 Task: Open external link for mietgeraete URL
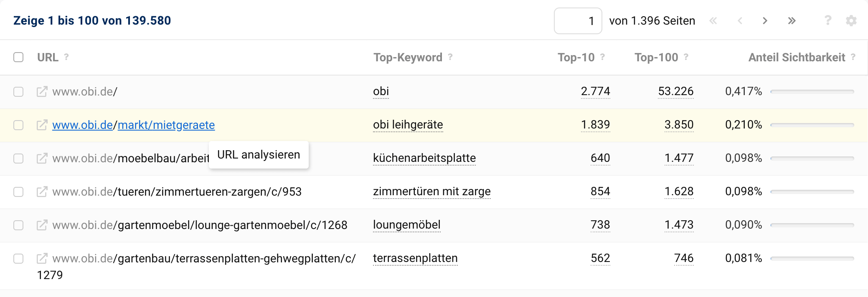(x=42, y=125)
